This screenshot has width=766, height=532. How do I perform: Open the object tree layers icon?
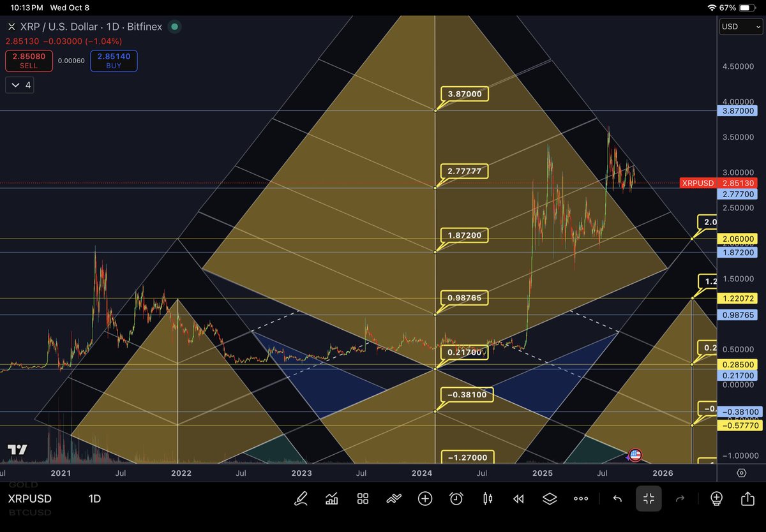click(550, 499)
